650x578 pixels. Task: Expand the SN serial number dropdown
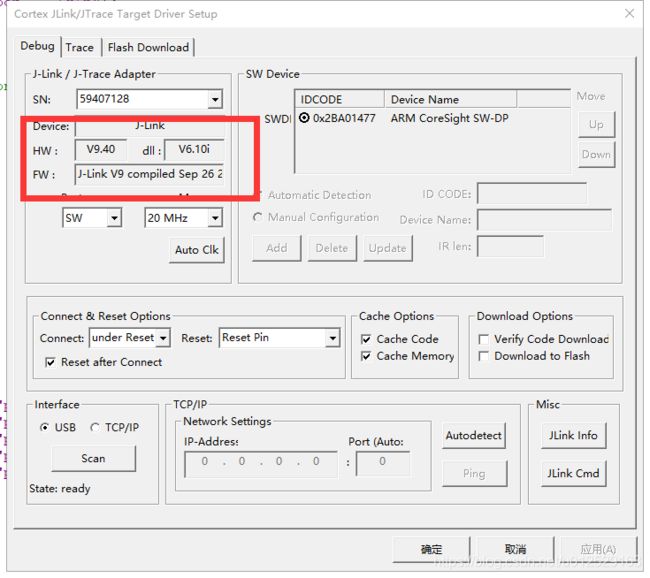pyautogui.click(x=215, y=99)
